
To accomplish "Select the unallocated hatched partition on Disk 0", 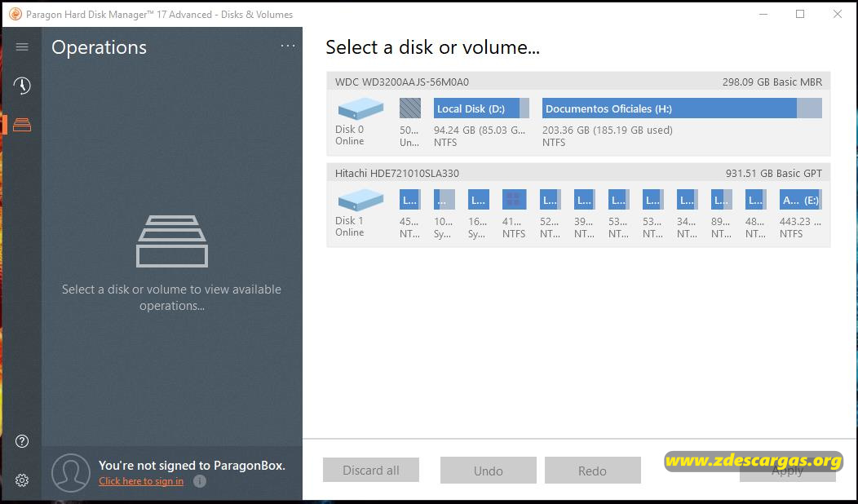I will (410, 108).
